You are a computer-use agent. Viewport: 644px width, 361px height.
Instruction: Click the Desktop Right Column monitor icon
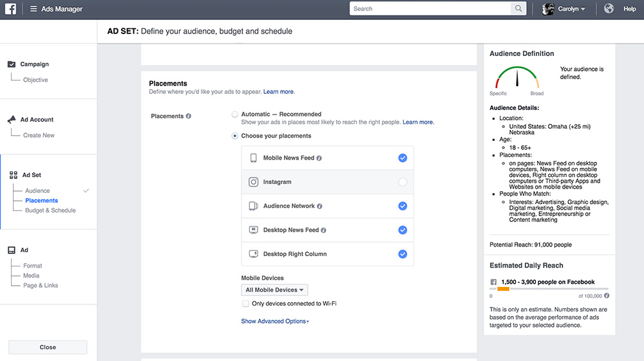253,254
